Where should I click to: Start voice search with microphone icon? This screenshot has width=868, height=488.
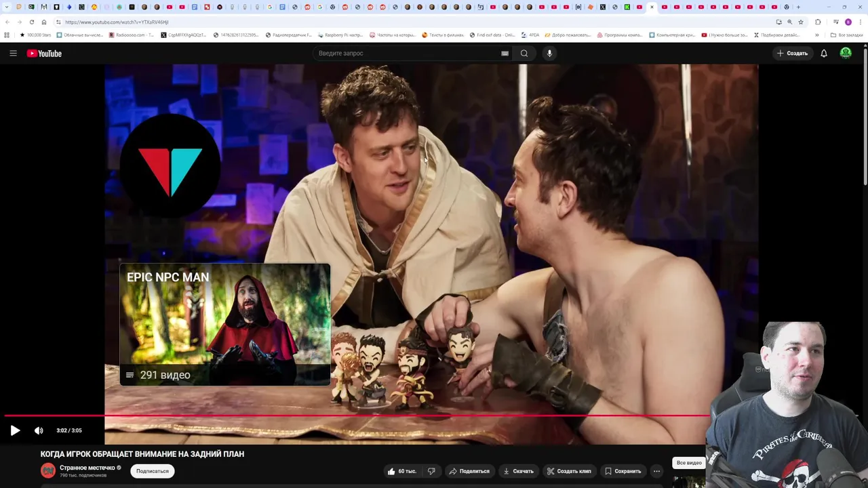pos(549,53)
